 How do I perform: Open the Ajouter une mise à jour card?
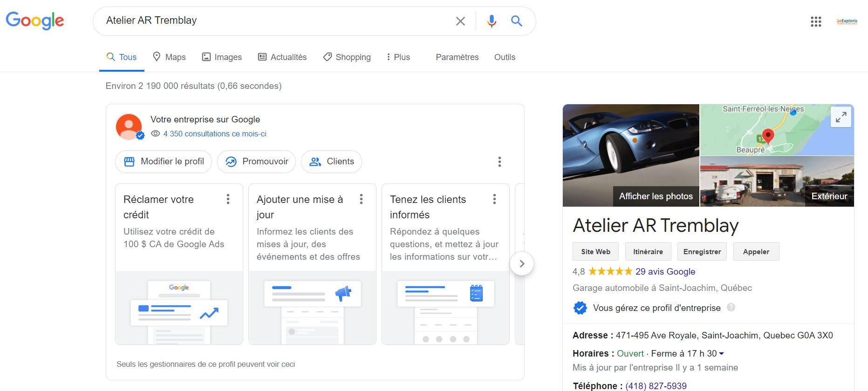click(312, 264)
